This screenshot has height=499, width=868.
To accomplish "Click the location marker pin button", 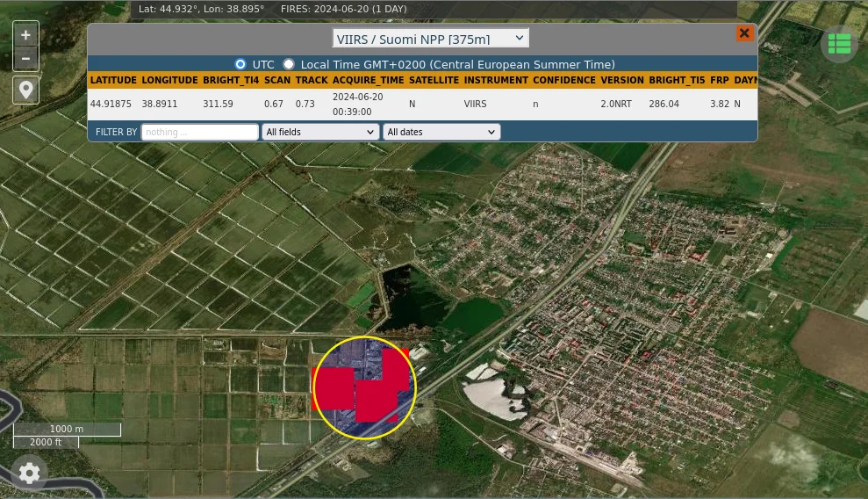I will coord(25,90).
